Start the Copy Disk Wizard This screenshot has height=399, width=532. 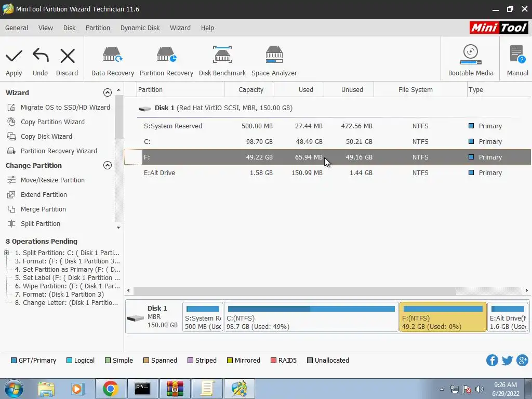click(x=39, y=137)
